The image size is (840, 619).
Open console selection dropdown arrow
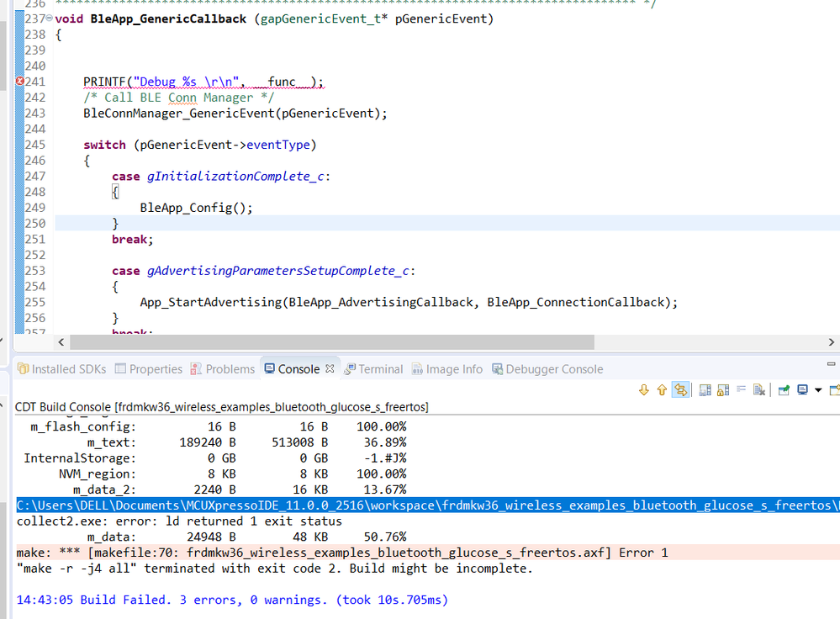(818, 390)
